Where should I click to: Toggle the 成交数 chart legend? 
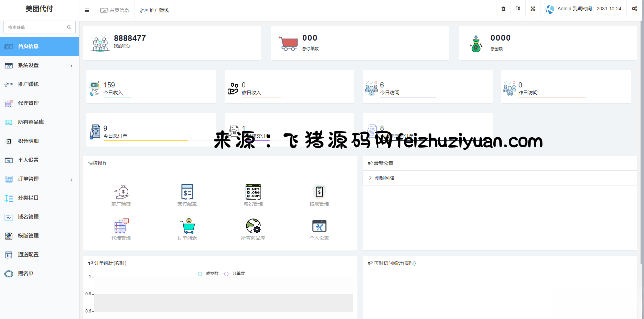pyautogui.click(x=208, y=274)
